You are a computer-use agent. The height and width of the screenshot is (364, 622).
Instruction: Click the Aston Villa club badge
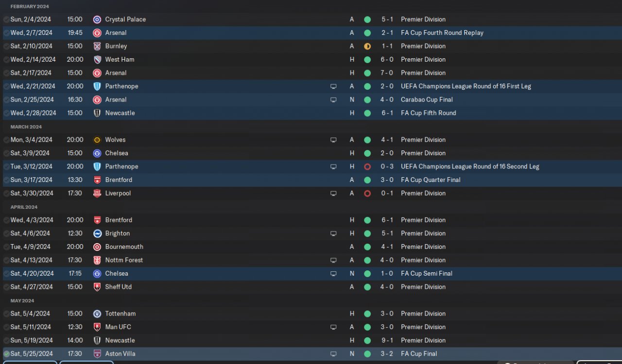97,354
